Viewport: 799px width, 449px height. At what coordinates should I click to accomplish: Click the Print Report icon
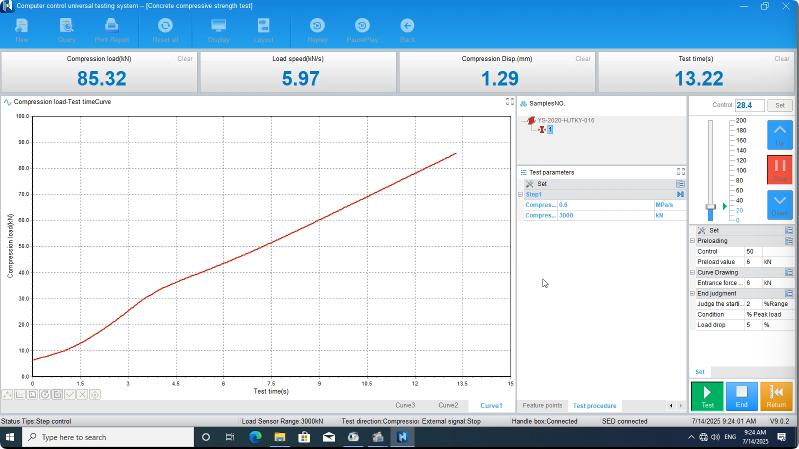[112, 30]
